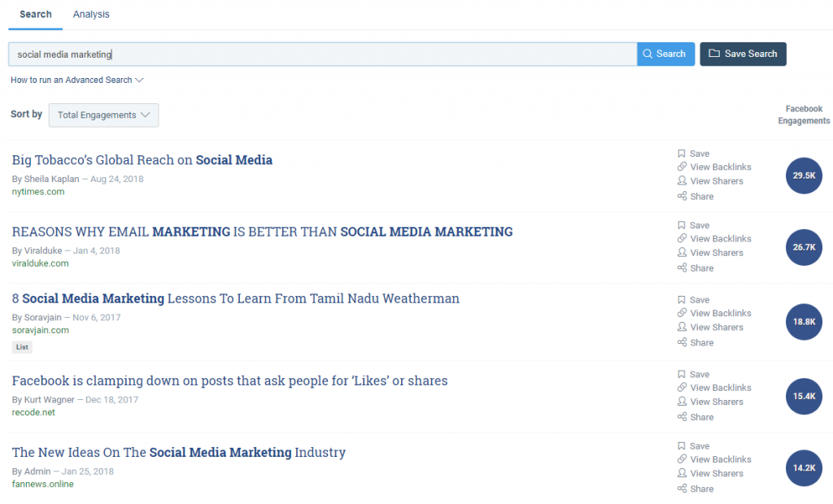Click the date Nov 6, 2017
833x504 pixels.
coord(97,318)
